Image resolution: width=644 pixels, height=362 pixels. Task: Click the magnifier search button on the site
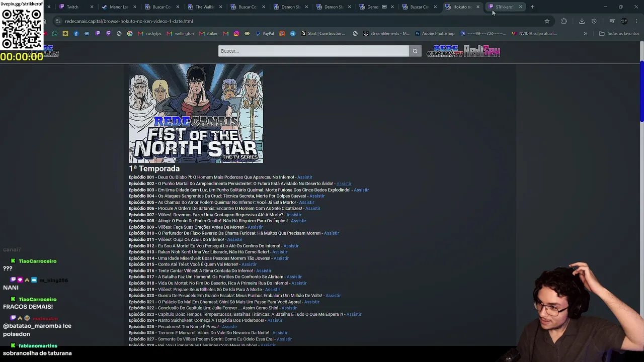point(415,51)
